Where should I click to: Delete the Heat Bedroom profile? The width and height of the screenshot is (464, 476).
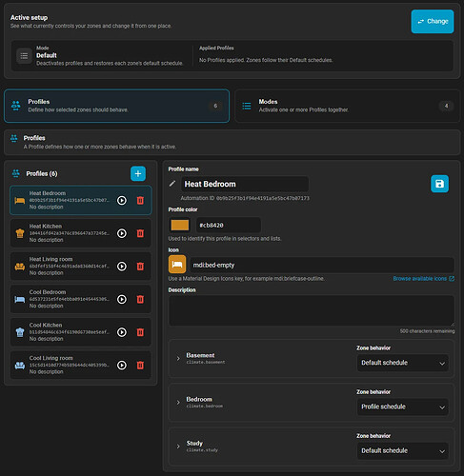[x=140, y=200]
